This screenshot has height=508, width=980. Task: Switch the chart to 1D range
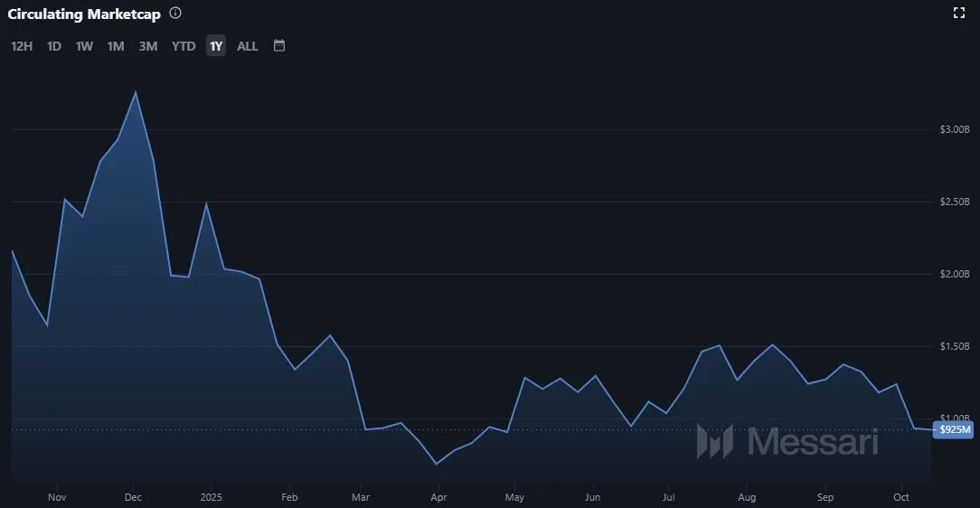[x=54, y=46]
